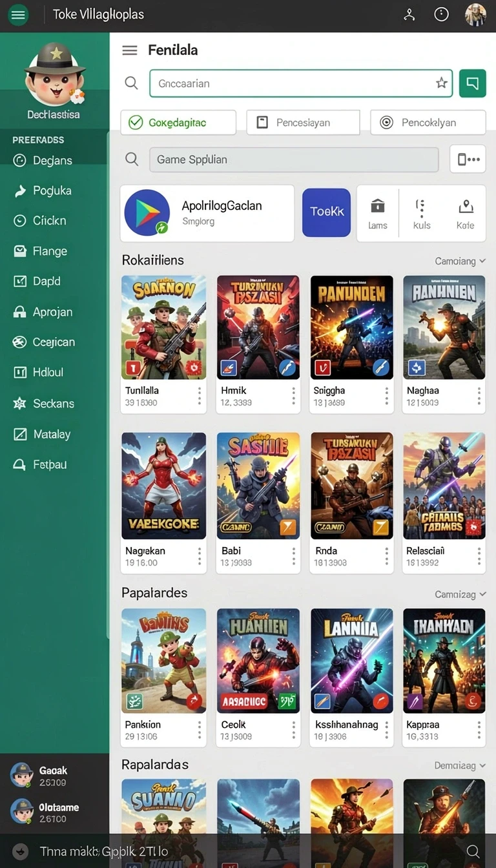Image resolution: width=496 pixels, height=868 pixels.
Task: Open the user avatar photo in title bar
Action: [475, 14]
